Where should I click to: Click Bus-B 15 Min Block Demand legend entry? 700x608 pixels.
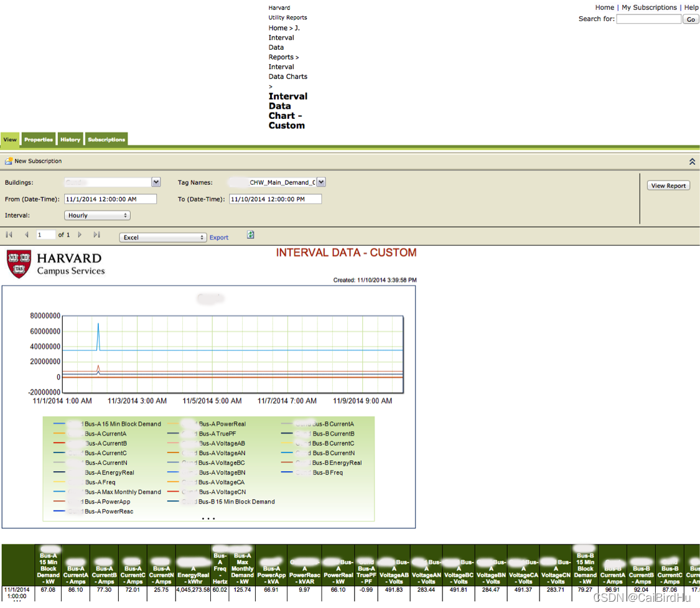pyautogui.click(x=221, y=502)
